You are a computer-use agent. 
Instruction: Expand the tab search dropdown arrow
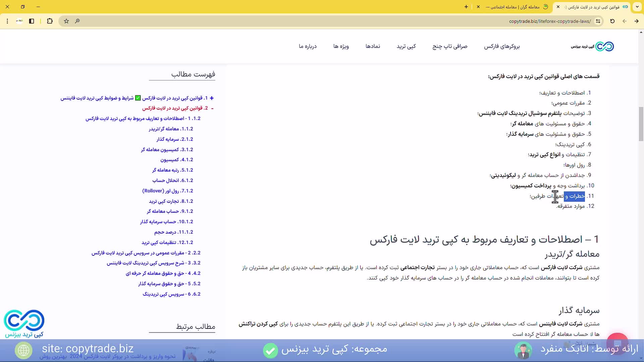[x=637, y=7]
